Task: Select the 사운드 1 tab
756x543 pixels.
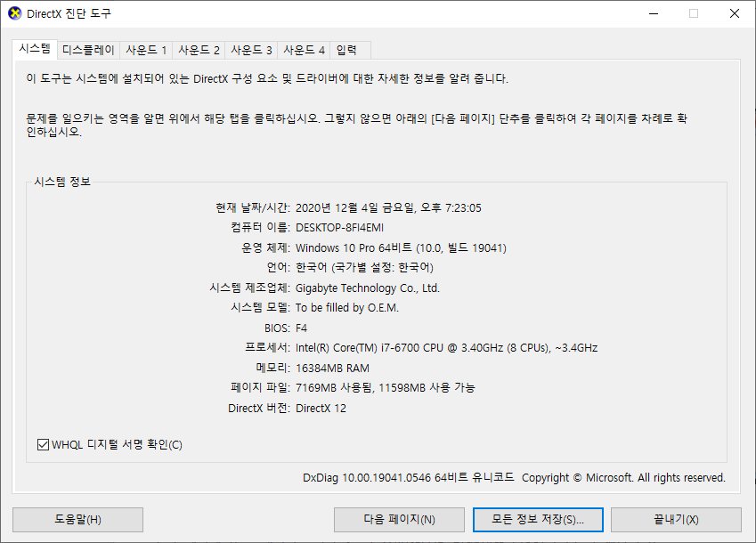Action: [146, 50]
